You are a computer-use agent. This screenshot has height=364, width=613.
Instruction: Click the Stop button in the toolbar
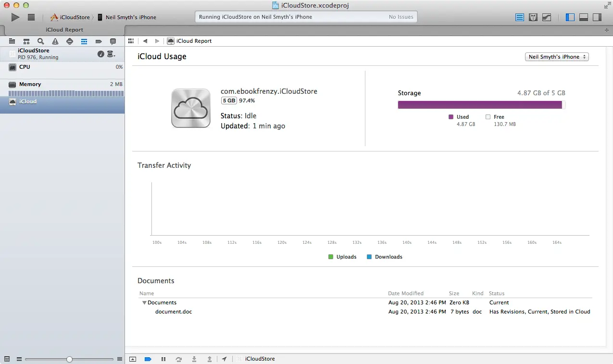click(x=31, y=17)
